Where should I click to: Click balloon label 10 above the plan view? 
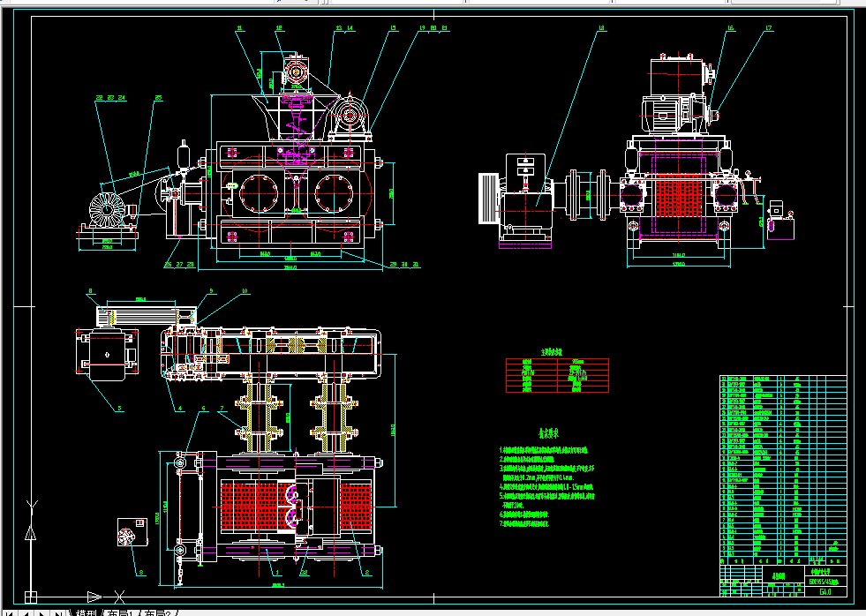[245, 291]
